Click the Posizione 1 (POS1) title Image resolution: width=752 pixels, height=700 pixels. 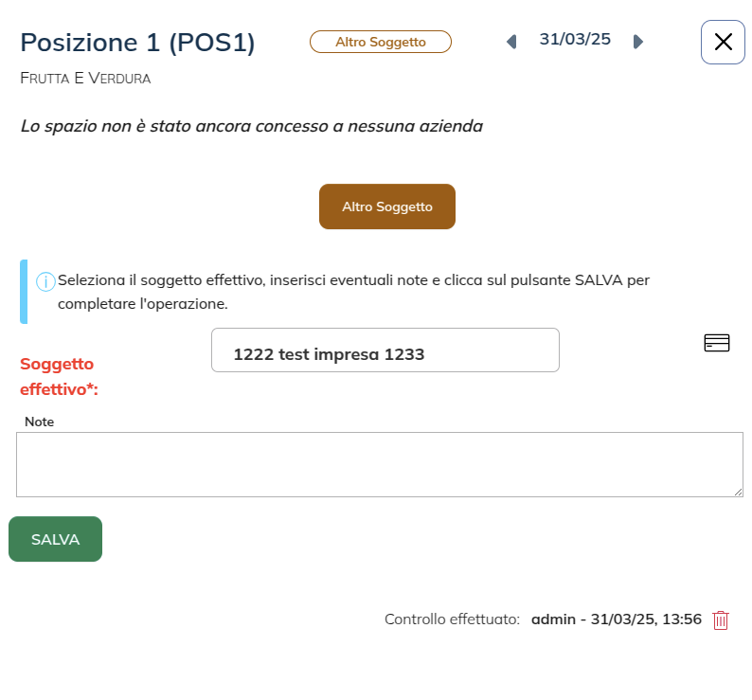(x=137, y=43)
